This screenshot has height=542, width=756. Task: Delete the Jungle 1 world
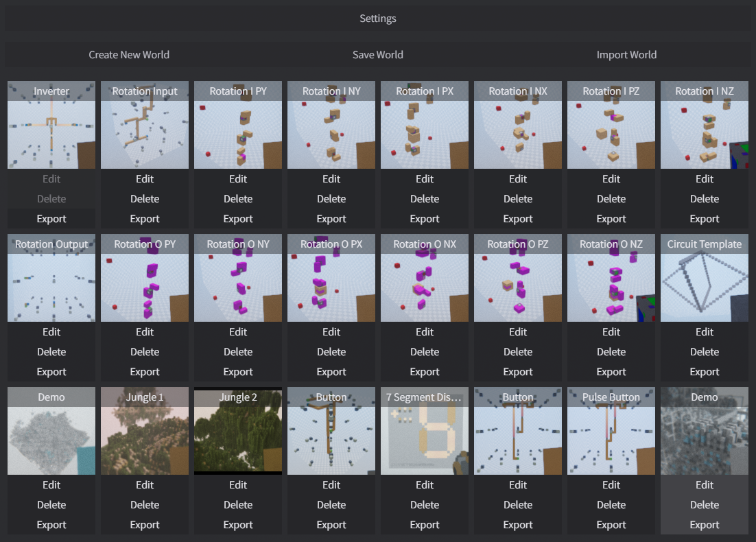tap(145, 504)
